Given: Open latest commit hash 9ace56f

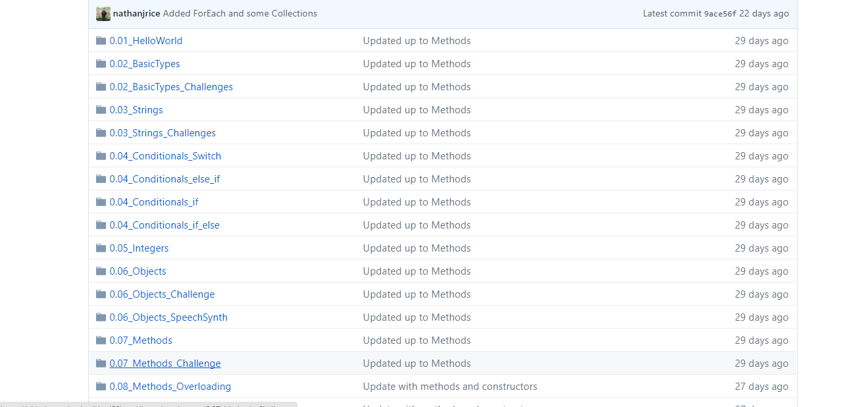Looking at the screenshot, I should (720, 14).
